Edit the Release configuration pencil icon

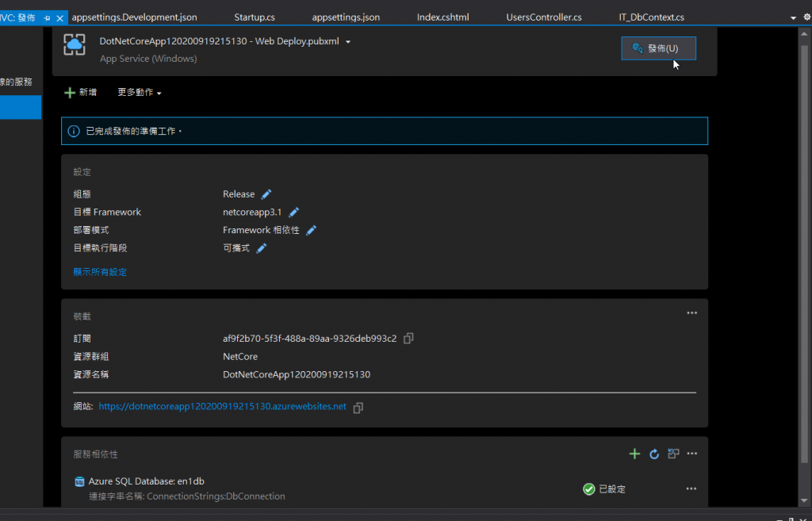coord(266,194)
